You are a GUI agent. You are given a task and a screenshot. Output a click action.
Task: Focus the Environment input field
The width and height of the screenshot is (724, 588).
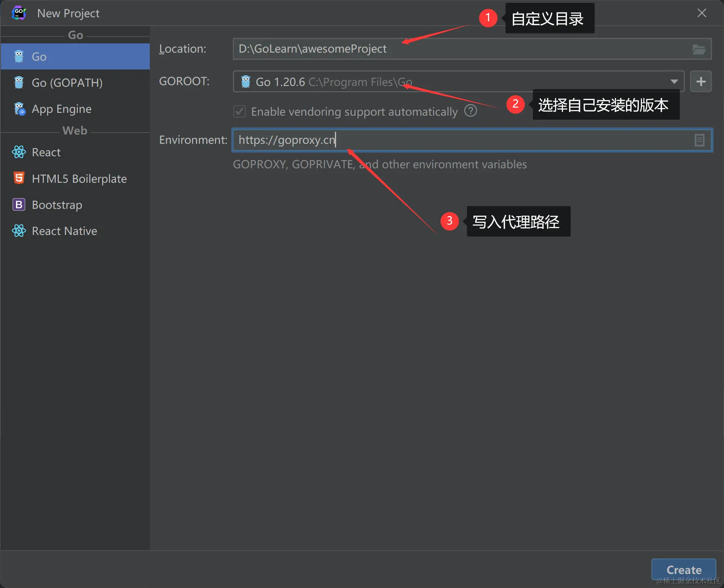click(x=472, y=140)
